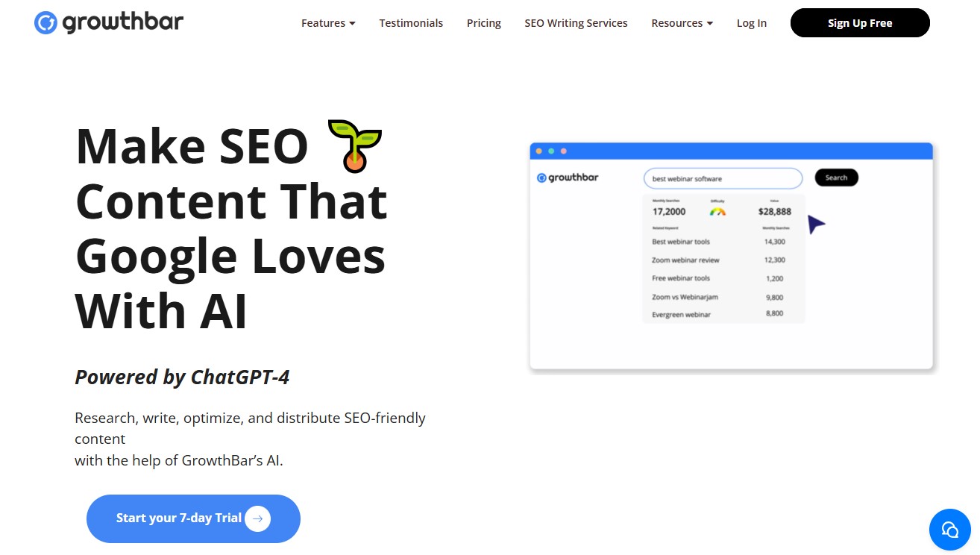This screenshot has height=555, width=980.
Task: Open the chat support bubble
Action: tap(949, 530)
